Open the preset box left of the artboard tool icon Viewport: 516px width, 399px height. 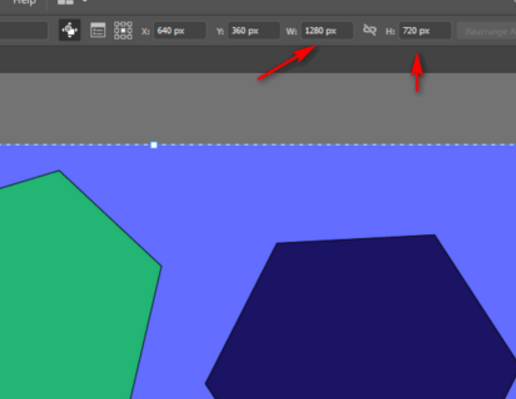point(24,31)
